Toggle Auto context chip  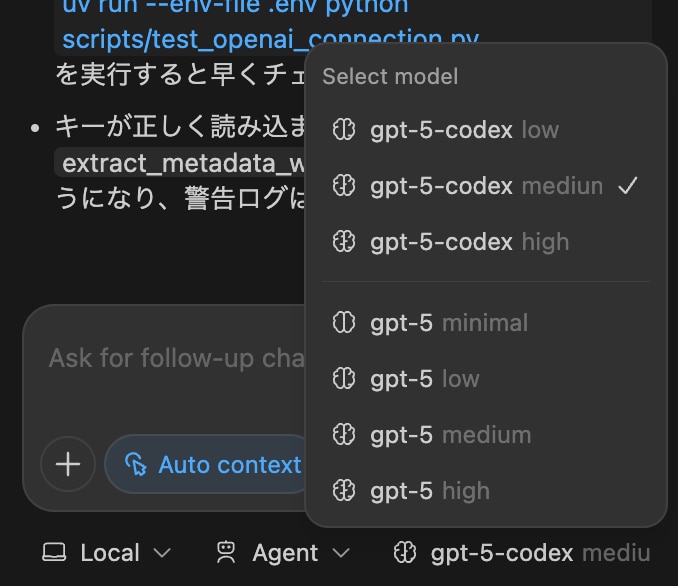[213, 465]
